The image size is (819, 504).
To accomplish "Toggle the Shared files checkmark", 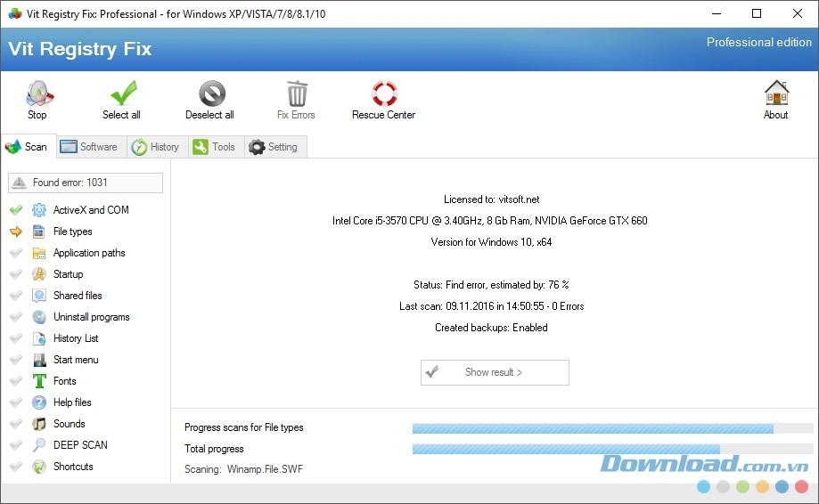I will click(16, 296).
